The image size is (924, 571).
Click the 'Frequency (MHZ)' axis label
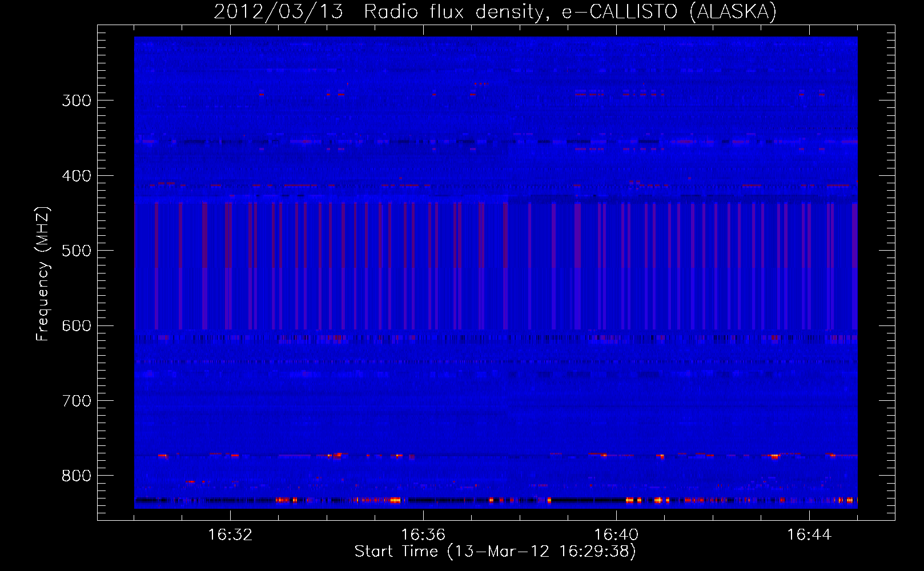(x=43, y=274)
